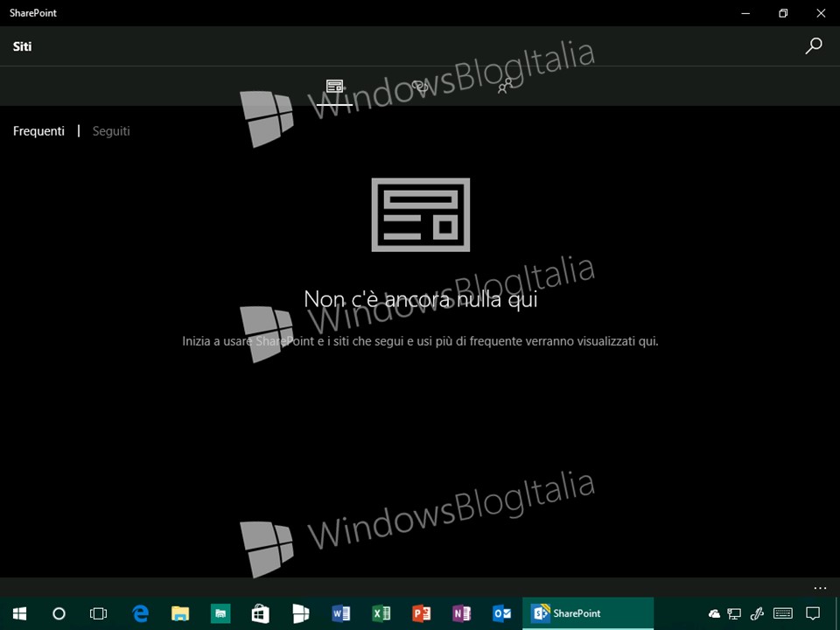Viewport: 840px width, 630px height.
Task: Select the Frequenti filter
Action: (38, 131)
